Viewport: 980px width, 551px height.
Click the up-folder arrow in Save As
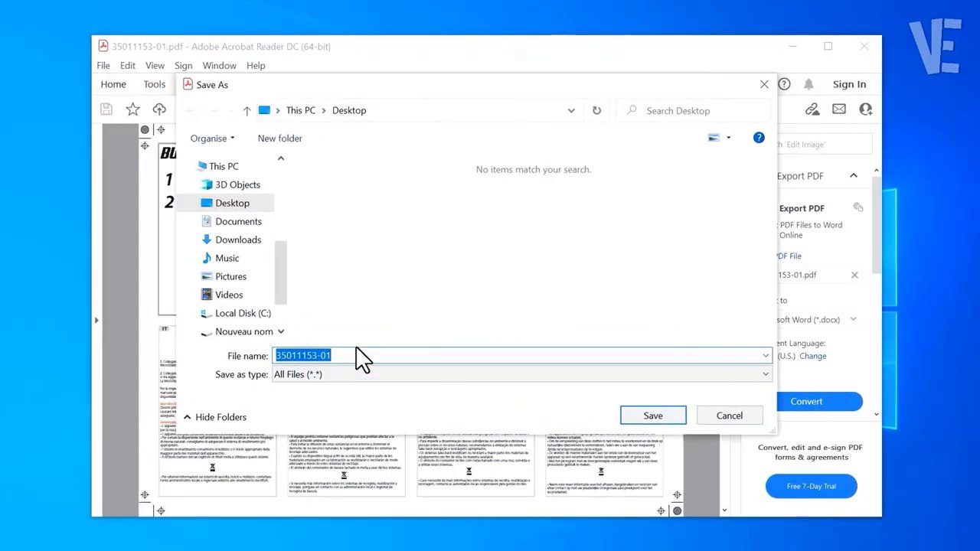[x=247, y=111]
